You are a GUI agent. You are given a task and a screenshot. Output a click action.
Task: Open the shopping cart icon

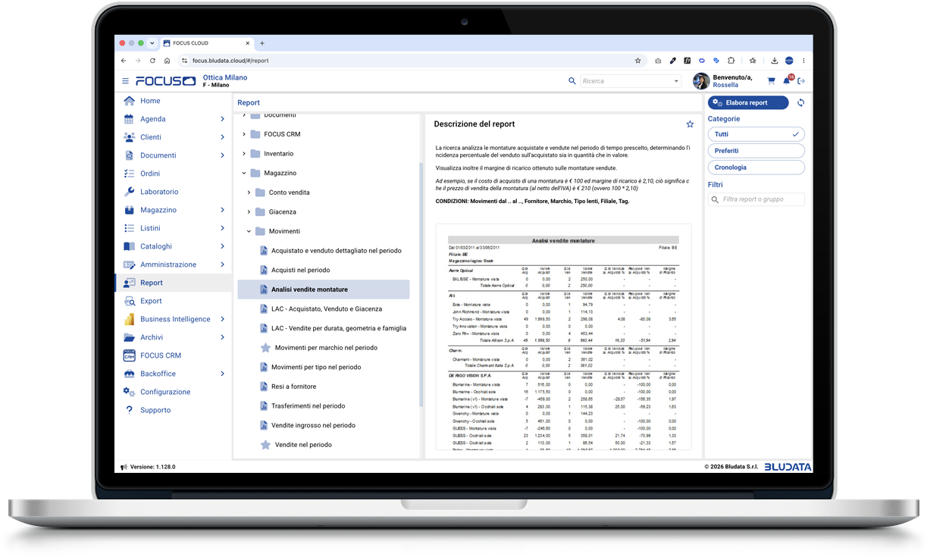click(x=771, y=81)
